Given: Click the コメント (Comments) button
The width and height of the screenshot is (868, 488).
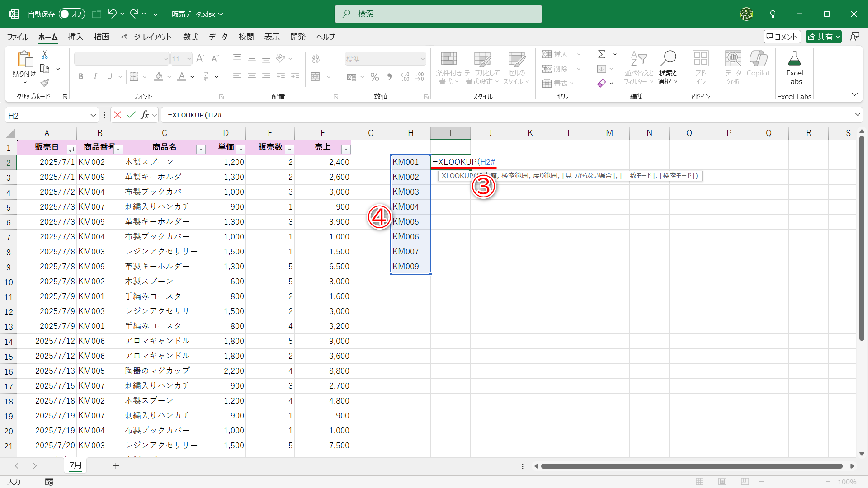Looking at the screenshot, I should pos(782,37).
